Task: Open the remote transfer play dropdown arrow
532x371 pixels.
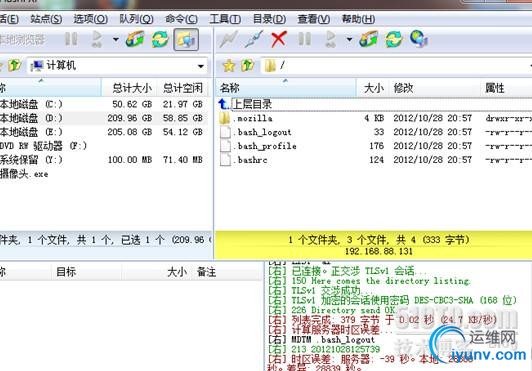Action: pyautogui.click(x=349, y=39)
